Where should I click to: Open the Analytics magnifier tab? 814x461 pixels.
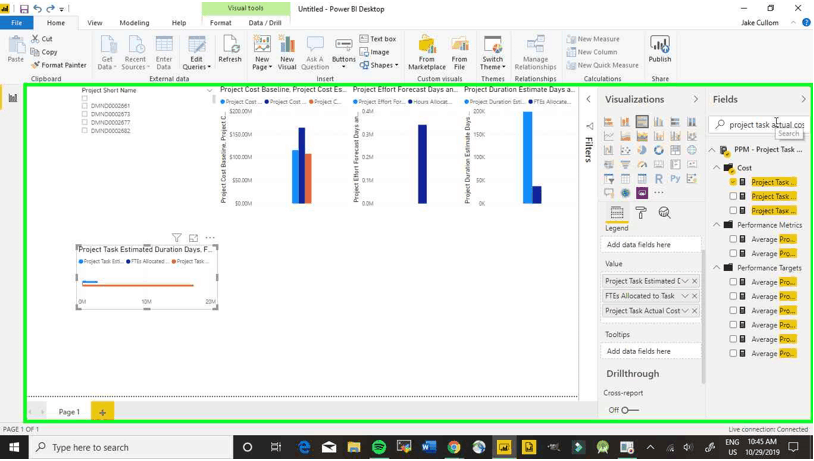coord(664,212)
